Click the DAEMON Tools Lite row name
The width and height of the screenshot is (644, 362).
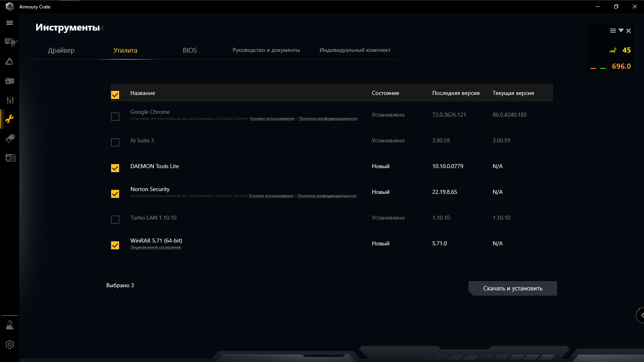coord(155,166)
